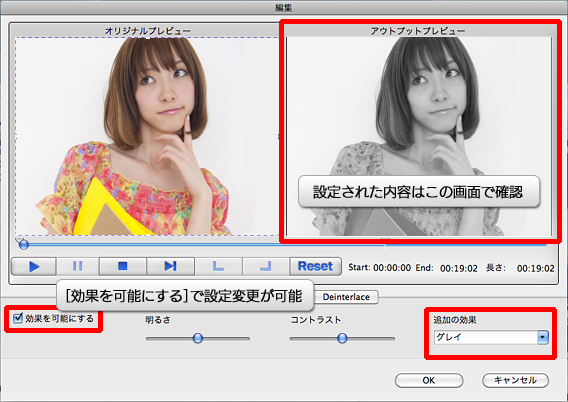Switch to the Deinterlace tab
568x402 pixels.
tap(346, 297)
